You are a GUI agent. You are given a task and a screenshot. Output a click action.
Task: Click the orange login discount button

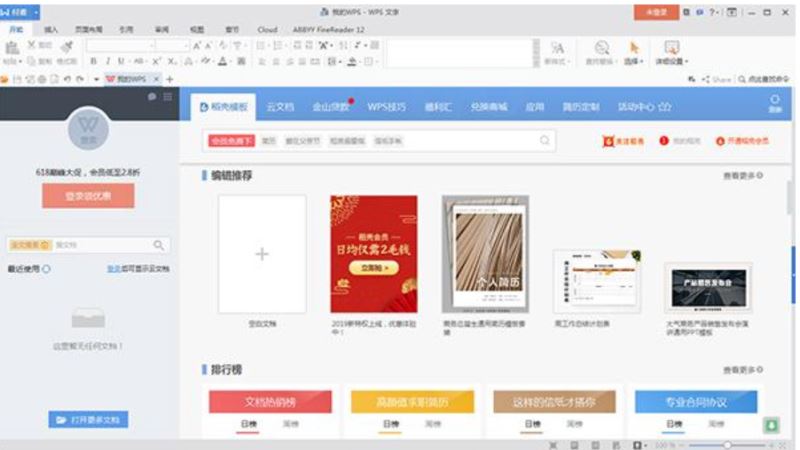pos(88,196)
